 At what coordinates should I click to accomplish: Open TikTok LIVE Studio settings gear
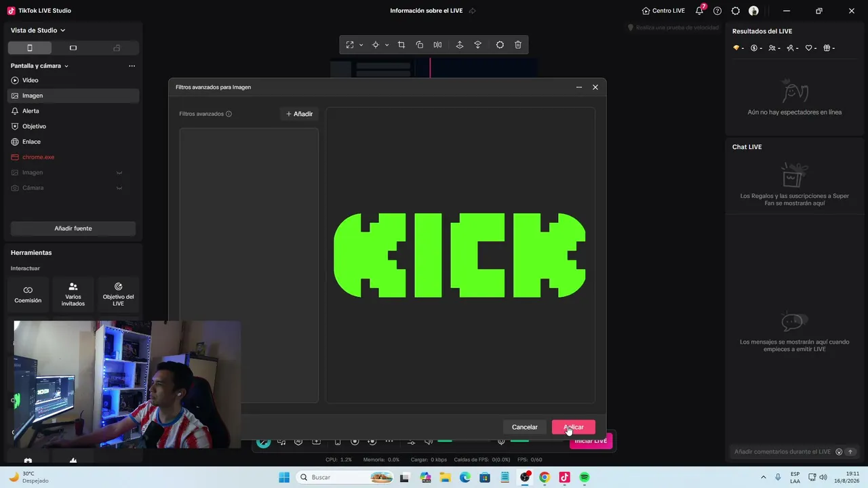point(735,11)
